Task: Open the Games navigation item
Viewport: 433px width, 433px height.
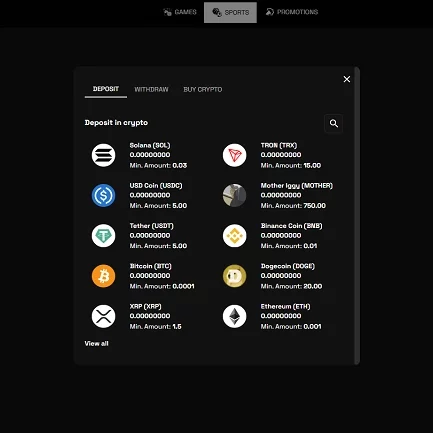Action: pos(180,12)
